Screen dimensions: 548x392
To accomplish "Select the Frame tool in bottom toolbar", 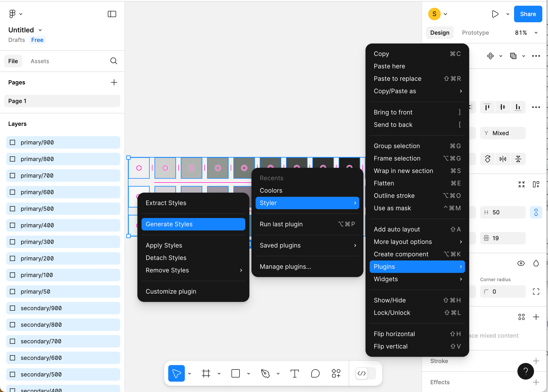I will click(x=206, y=373).
